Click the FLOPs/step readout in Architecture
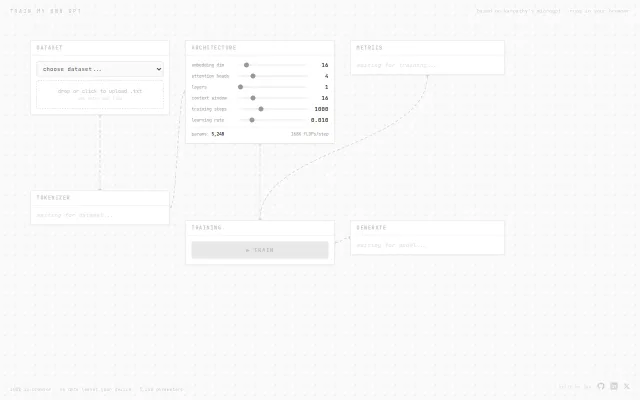Image resolution: width=640 pixels, height=400 pixels. click(309, 134)
